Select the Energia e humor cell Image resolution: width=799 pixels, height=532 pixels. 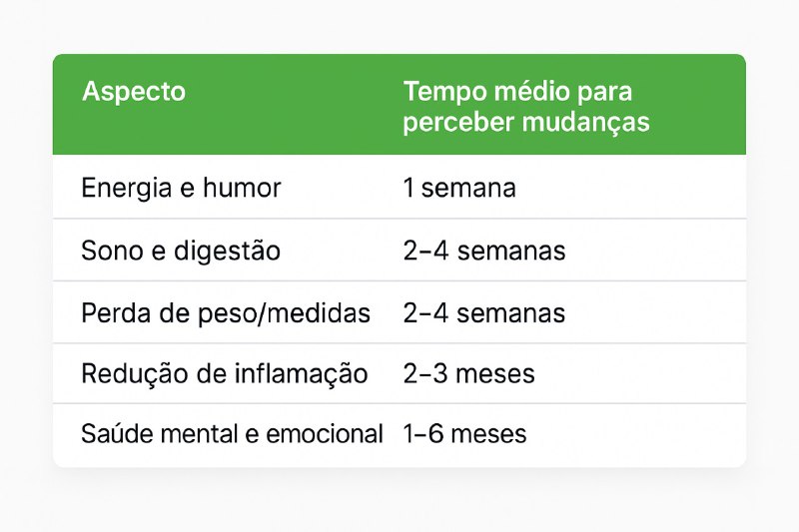click(x=181, y=188)
